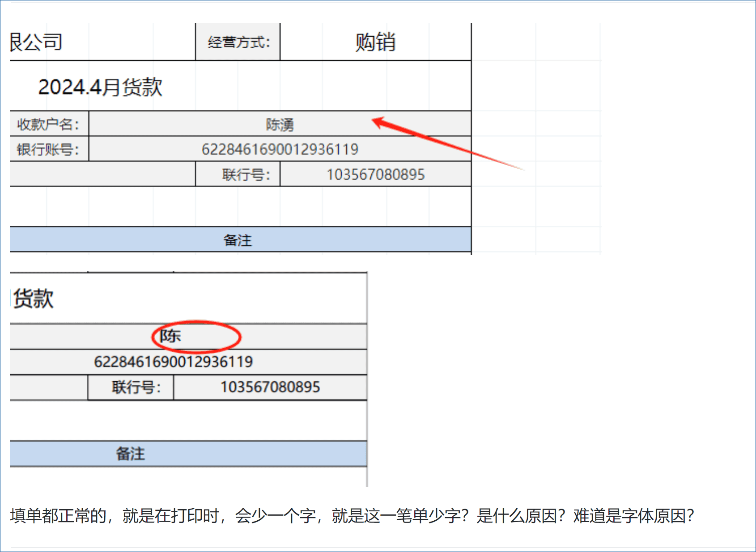Image resolution: width=756 pixels, height=552 pixels.
Task: Select the account number cell in top table
Action: point(280,149)
